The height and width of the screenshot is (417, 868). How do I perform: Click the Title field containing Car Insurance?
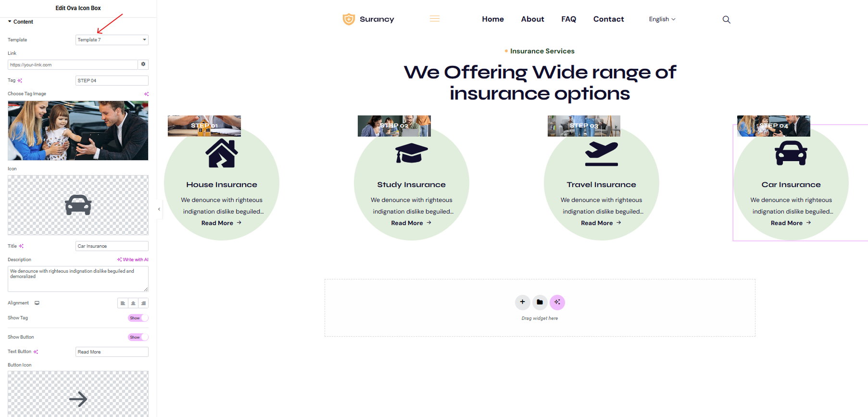click(x=112, y=246)
